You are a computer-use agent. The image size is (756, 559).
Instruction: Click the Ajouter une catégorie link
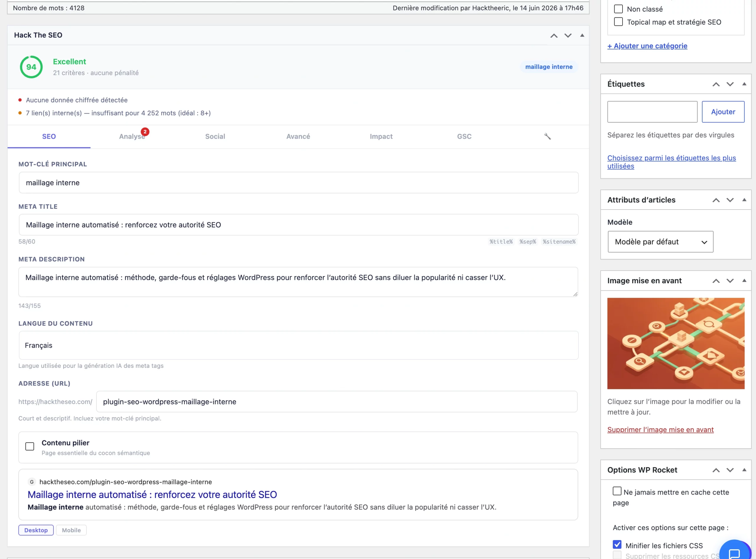(x=647, y=46)
